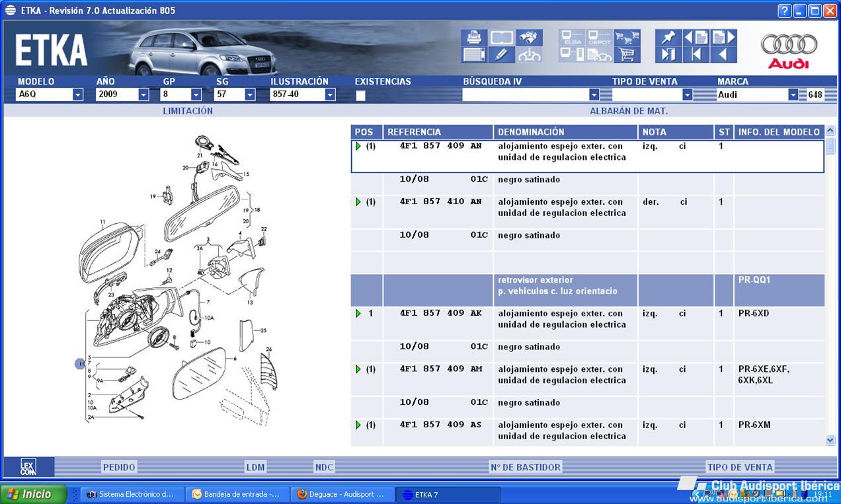Screen dimensions: 841x504
Task: Click the printer icon
Action: click(x=474, y=38)
